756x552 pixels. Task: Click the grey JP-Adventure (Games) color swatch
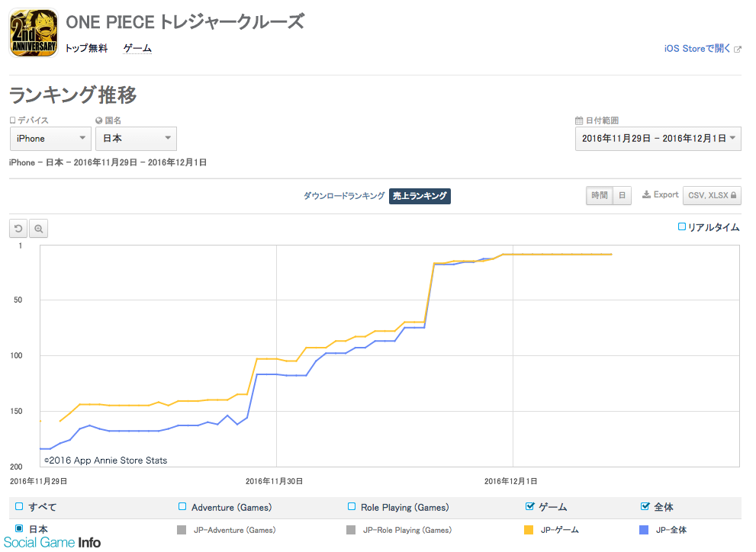[182, 530]
